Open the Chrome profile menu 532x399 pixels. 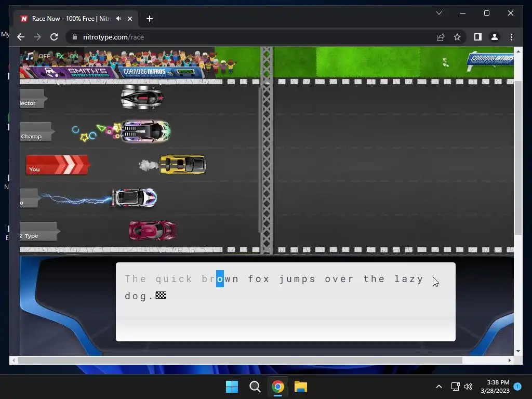[495, 37]
